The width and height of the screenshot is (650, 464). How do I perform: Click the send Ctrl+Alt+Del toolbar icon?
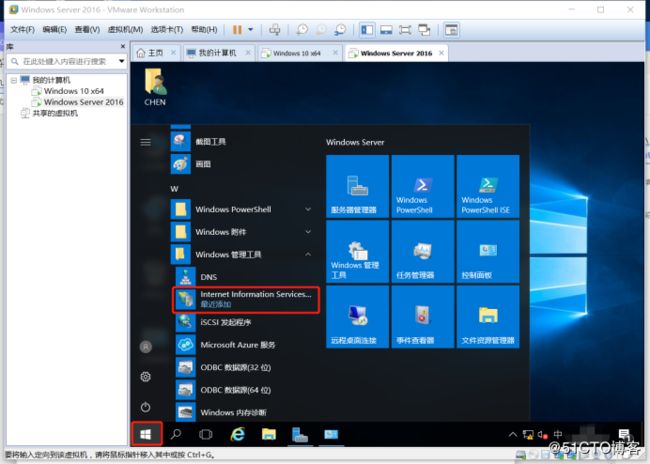click(274, 30)
